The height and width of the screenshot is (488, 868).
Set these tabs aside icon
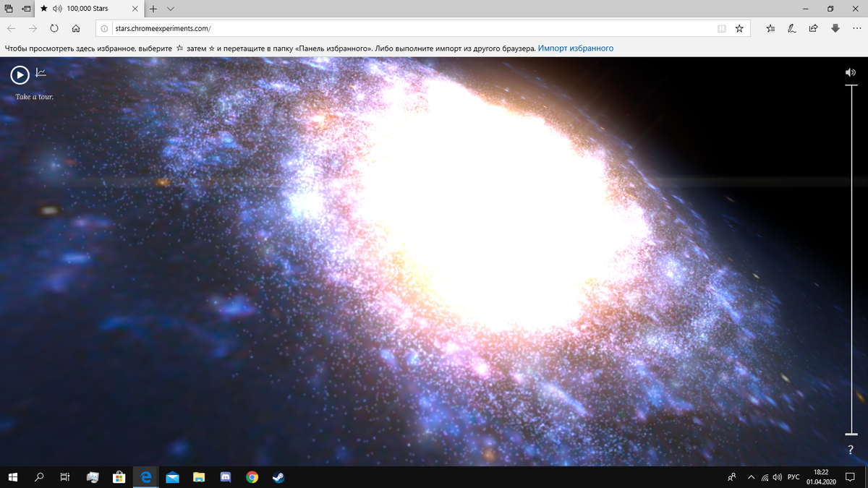(x=26, y=9)
